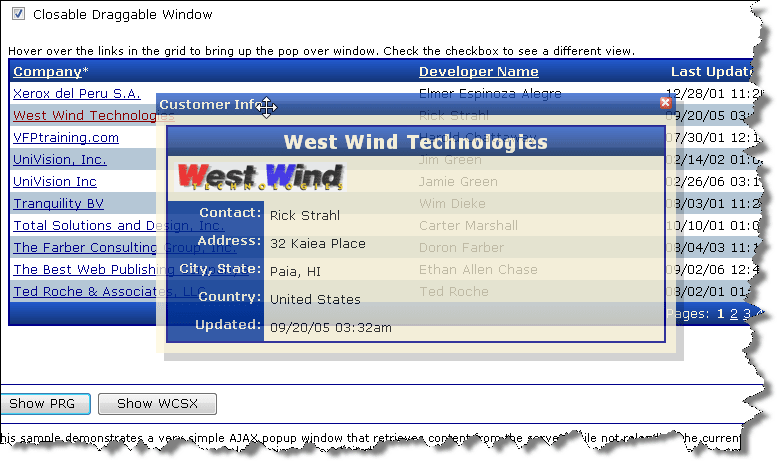Click Elmer Espinoza Alegre in the grid
Image resolution: width=777 pixels, height=461 pixels.
point(490,94)
